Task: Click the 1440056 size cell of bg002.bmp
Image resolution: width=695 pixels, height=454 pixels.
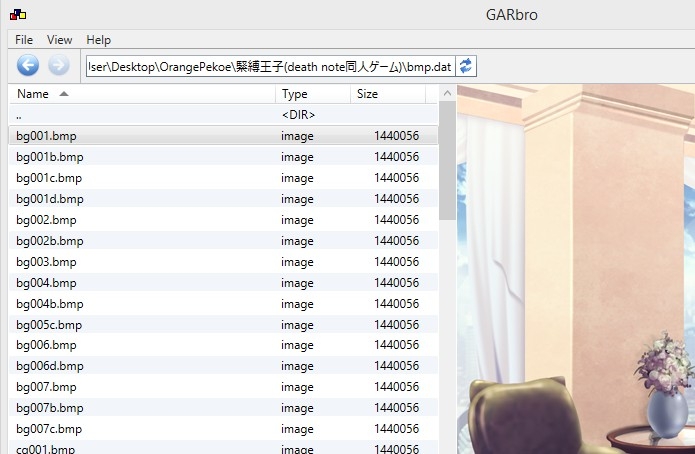Action: [396, 219]
